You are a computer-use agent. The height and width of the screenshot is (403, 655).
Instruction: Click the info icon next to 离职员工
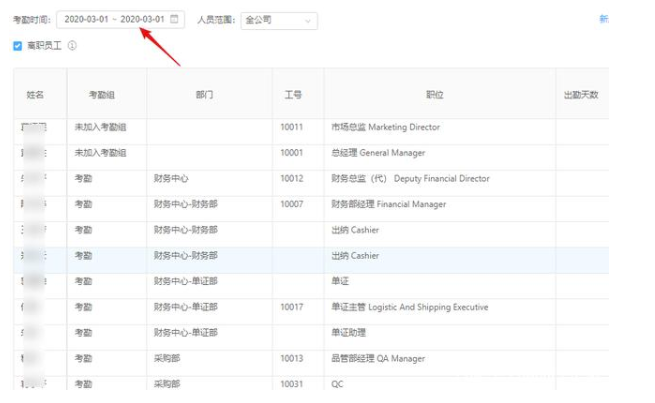coord(72,45)
